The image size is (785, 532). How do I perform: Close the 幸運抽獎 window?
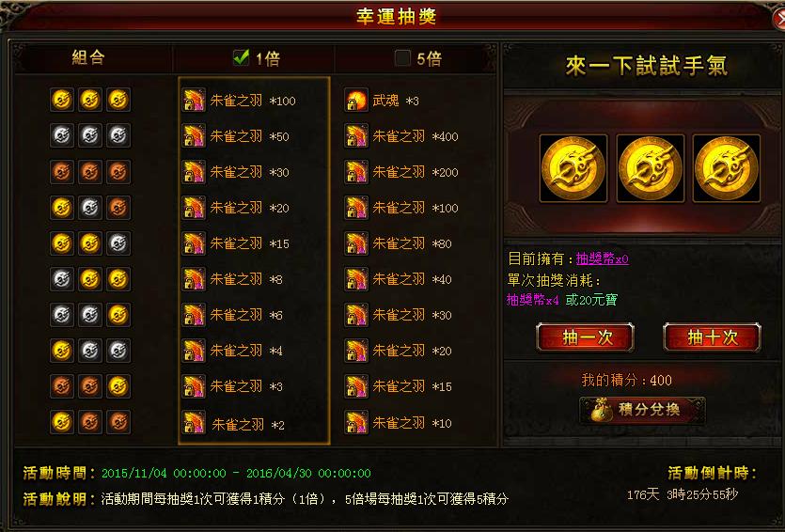779,19
